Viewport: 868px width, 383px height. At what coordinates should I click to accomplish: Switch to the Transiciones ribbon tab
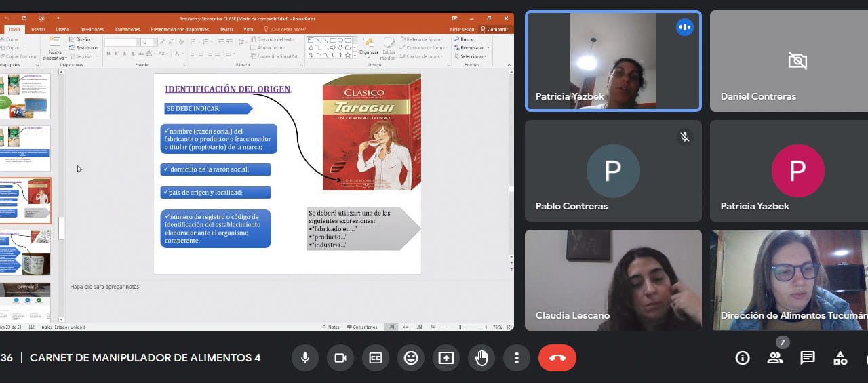click(92, 30)
